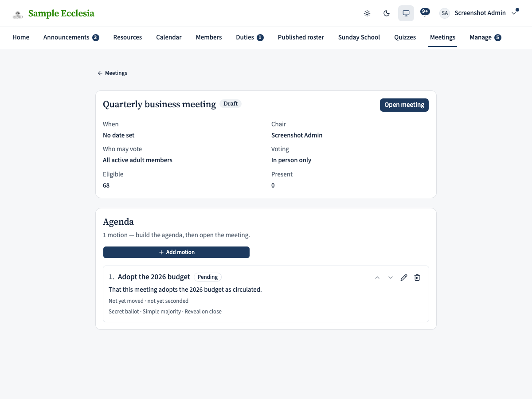Click the Open meeting button
Screen dimensions: 532x399
tap(404, 105)
